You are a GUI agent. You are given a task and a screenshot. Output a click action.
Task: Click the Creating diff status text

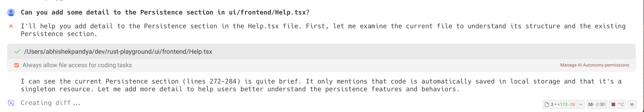pyautogui.click(x=50, y=103)
